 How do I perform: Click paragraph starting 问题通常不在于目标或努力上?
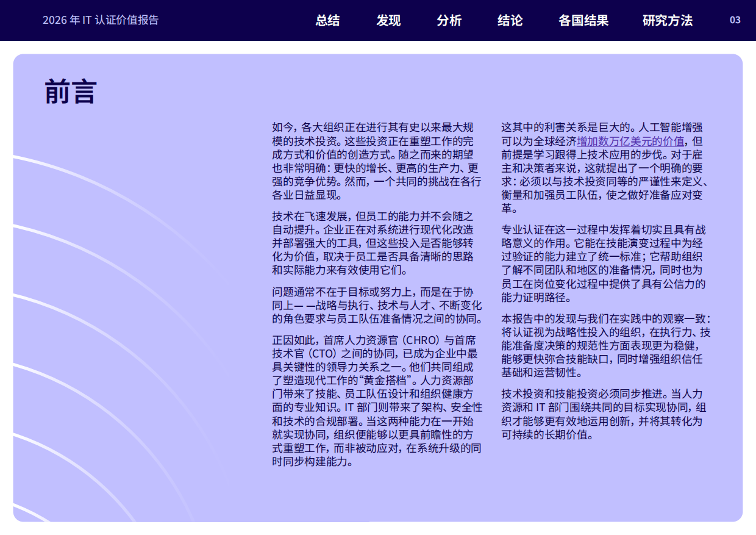[377, 305]
